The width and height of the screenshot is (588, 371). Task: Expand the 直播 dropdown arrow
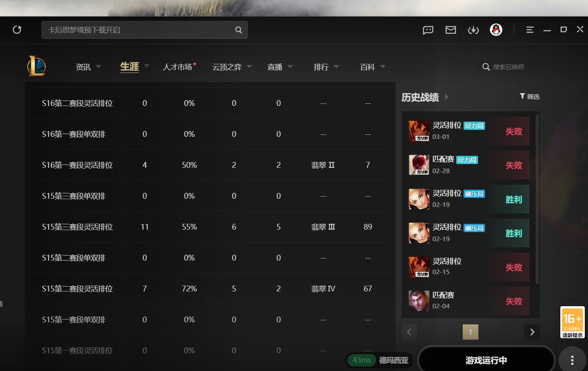(x=290, y=66)
